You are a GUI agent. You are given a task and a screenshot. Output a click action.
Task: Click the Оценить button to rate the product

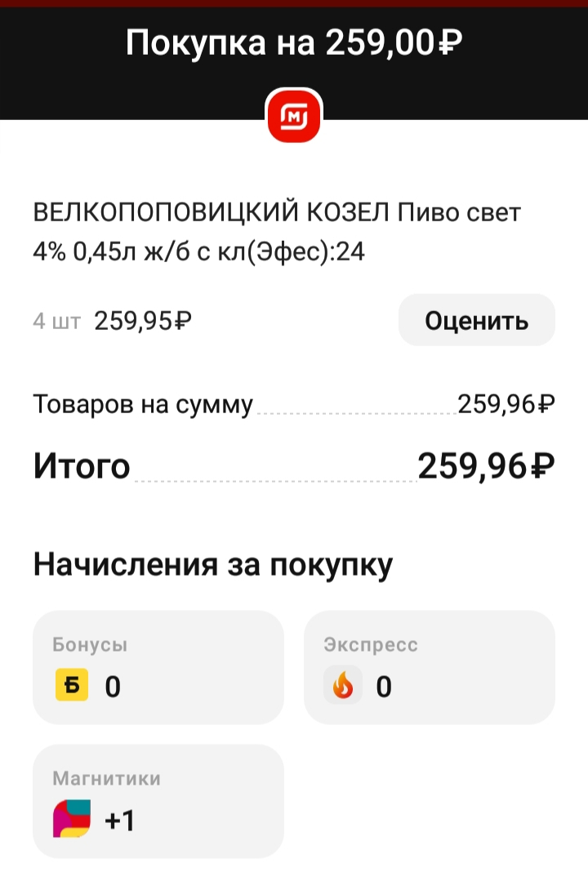tap(477, 320)
